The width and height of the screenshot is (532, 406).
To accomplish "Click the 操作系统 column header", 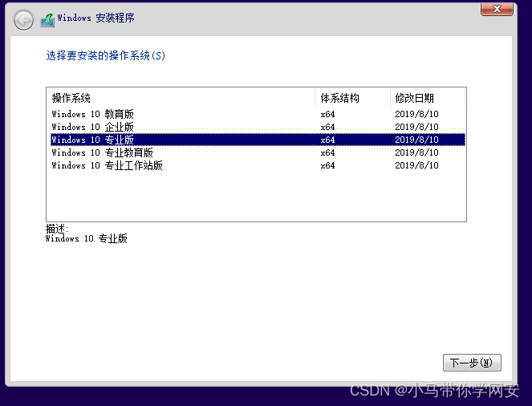I will click(181, 99).
